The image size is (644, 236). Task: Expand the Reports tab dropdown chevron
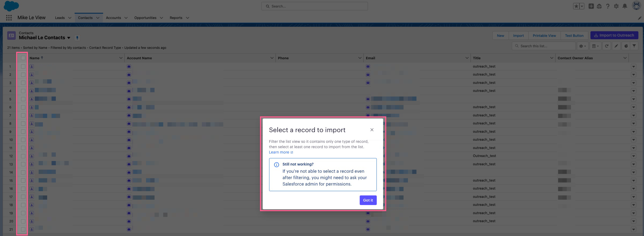tap(188, 18)
